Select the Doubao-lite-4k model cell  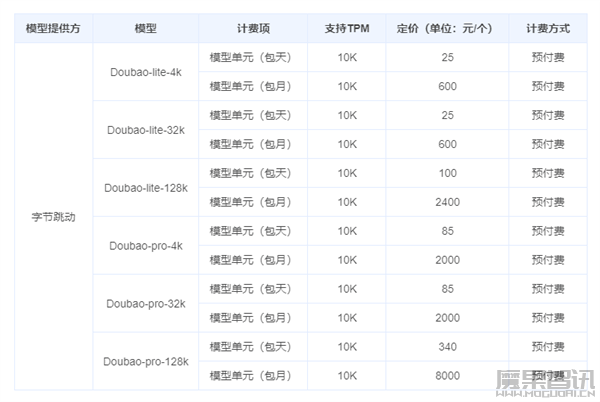146,72
